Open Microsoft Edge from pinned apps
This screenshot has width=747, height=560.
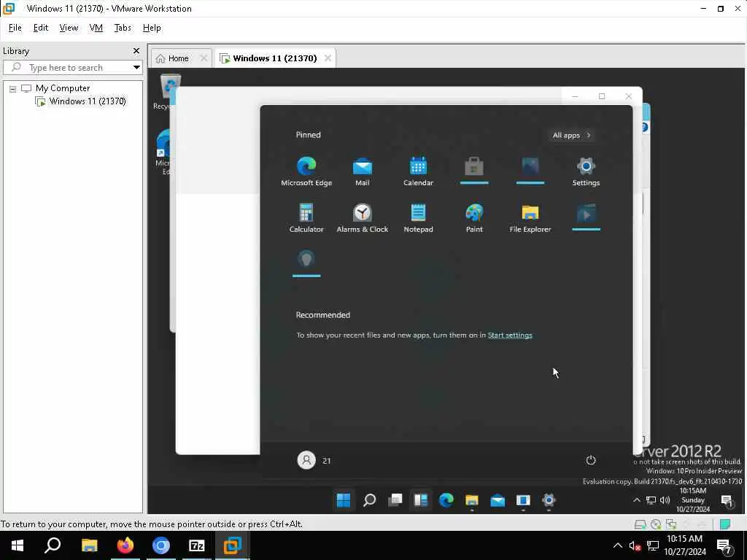[x=306, y=171]
